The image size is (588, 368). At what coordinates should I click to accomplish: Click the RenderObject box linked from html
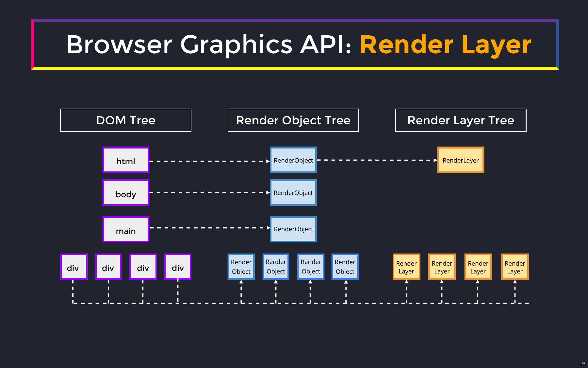click(293, 160)
